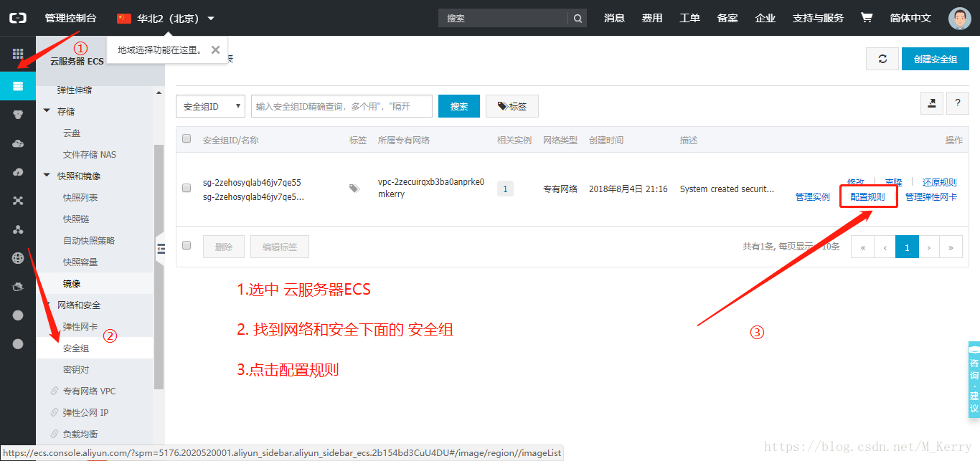Collapse the sidebar with the handle icon
This screenshot has height=461, width=980.
161,249
